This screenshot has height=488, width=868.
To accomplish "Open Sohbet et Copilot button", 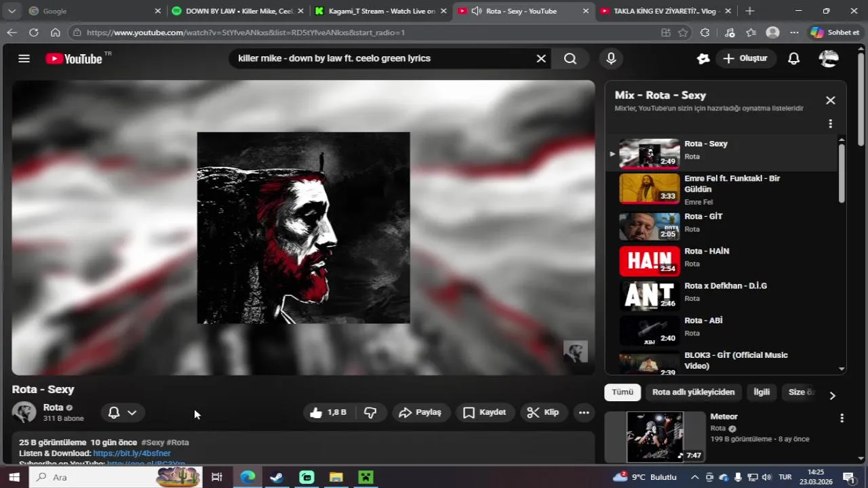I will (x=835, y=33).
